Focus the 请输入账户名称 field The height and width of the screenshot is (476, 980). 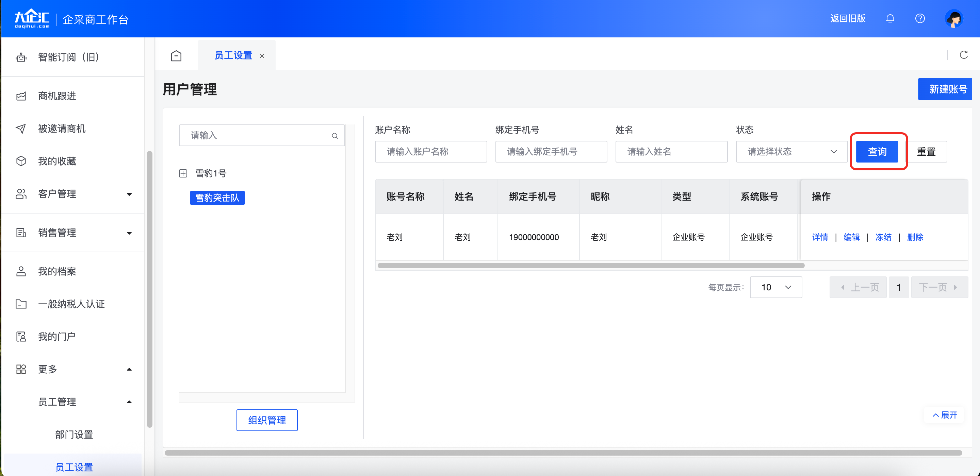click(x=431, y=152)
